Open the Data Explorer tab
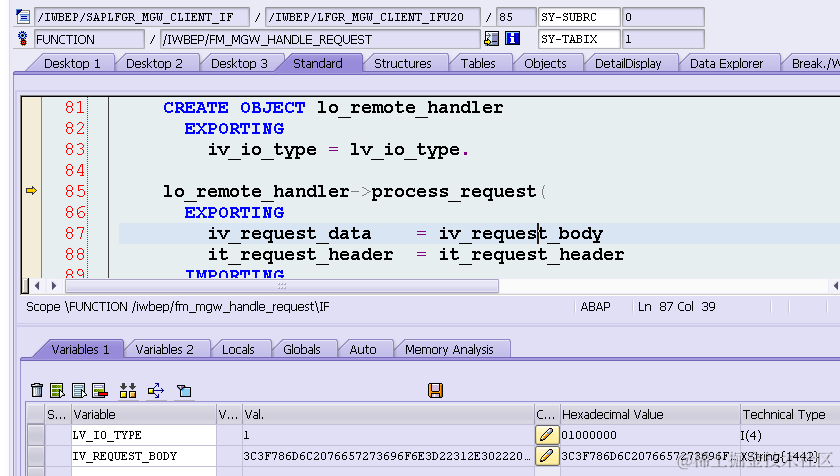Image resolution: width=840 pixels, height=476 pixels. tap(726, 63)
